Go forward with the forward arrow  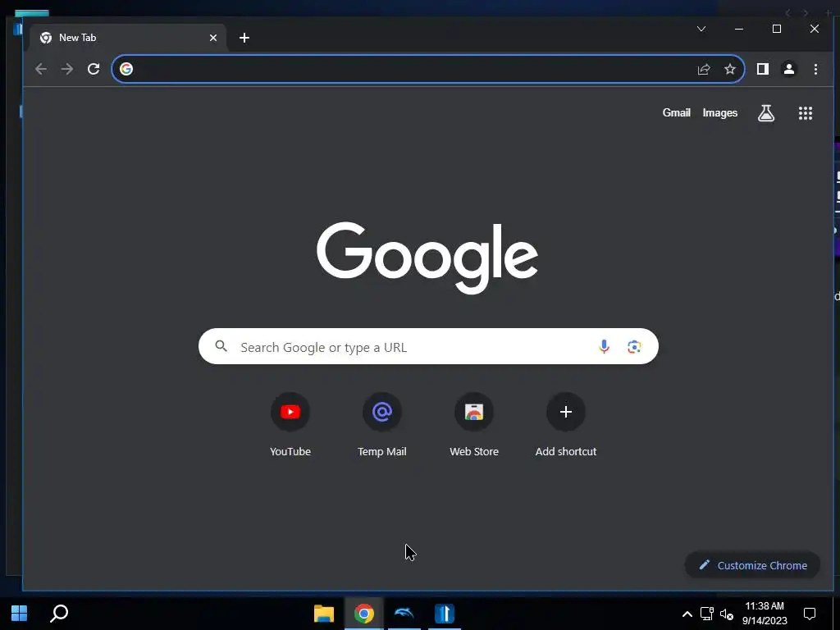(x=67, y=69)
